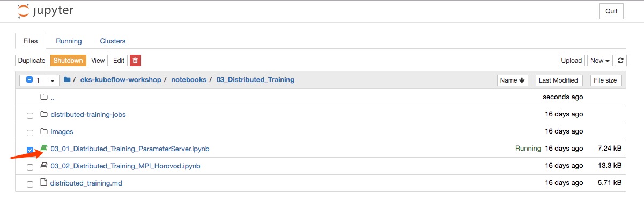The height and width of the screenshot is (200, 644).
Task: Uncheck the 03_01 ParameterServer notebook checkbox
Action: 30,149
